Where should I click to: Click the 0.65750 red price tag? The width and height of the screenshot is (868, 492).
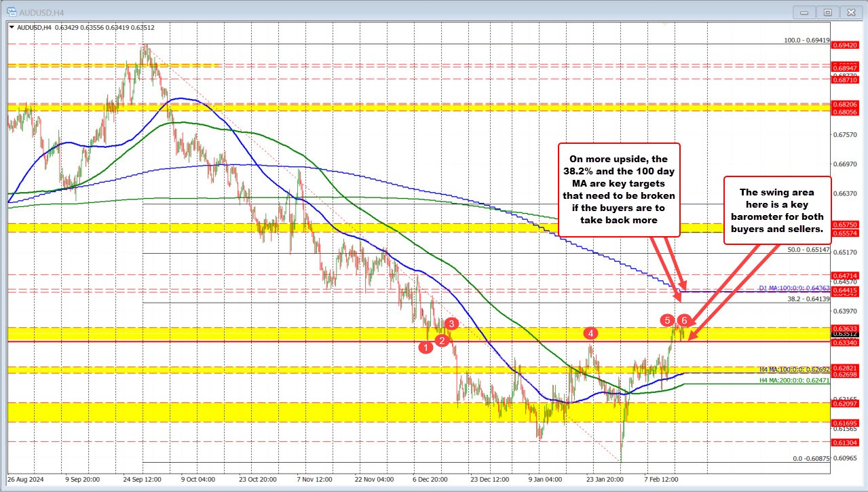[846, 223]
